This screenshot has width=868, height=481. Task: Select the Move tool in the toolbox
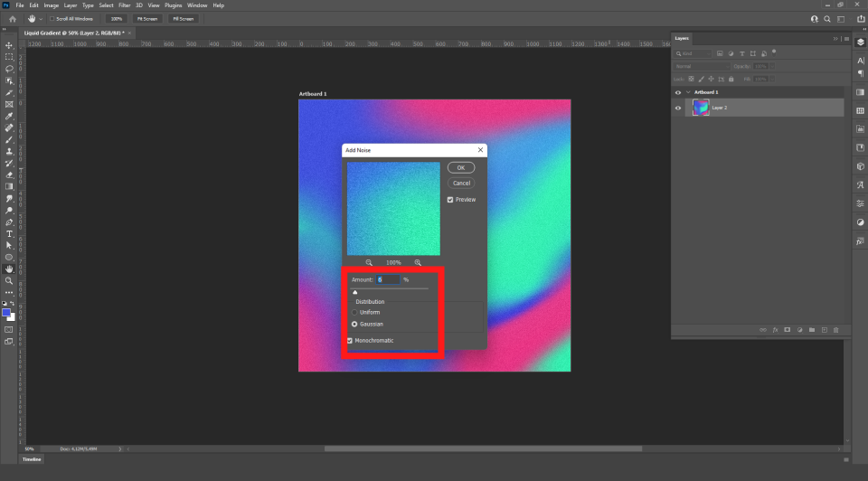coord(9,45)
